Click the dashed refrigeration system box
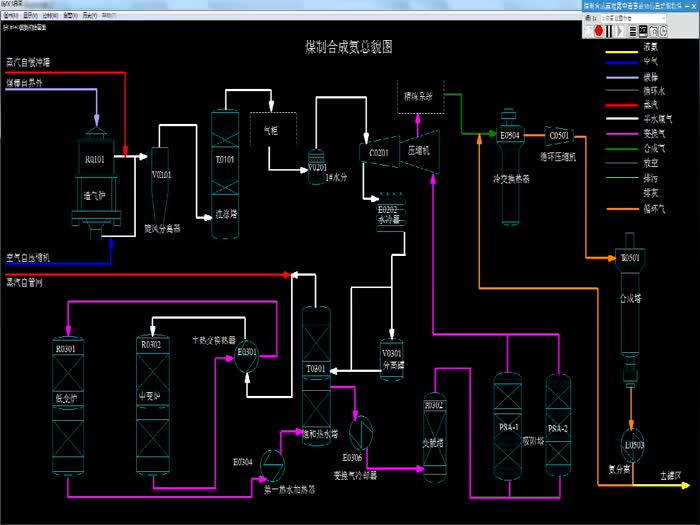Screen dimensions: 700x525 pyautogui.click(x=418, y=98)
